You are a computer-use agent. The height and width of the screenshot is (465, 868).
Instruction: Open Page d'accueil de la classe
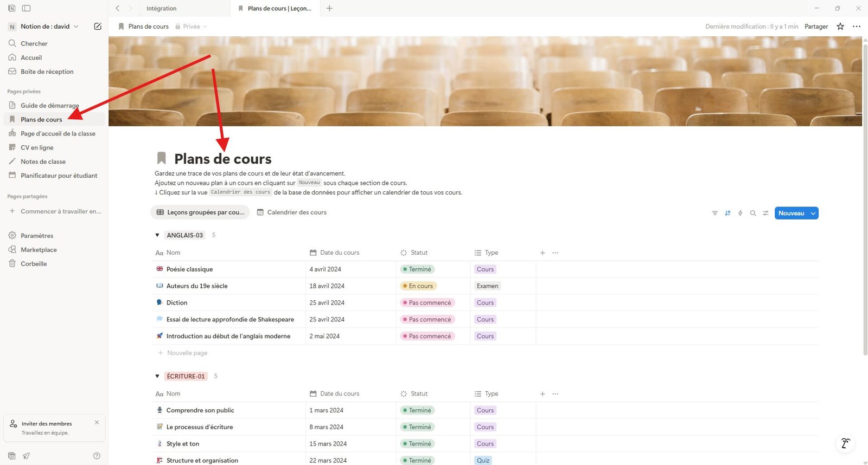[x=54, y=133]
